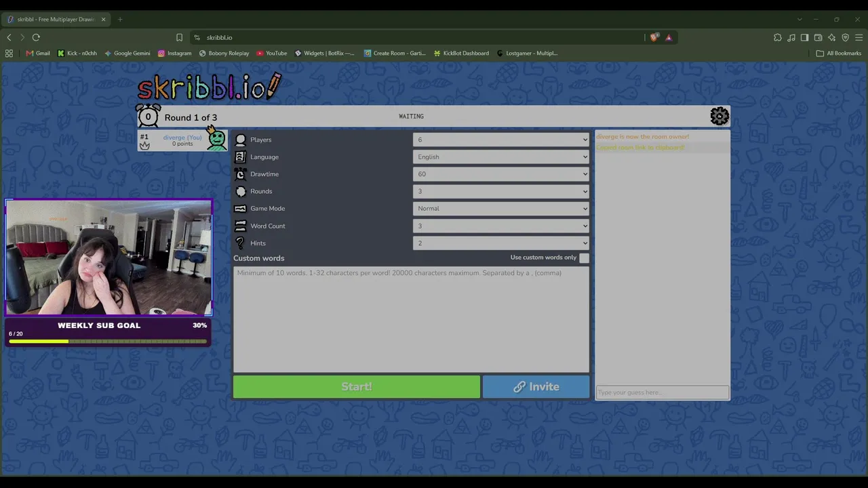
Task: Open the browser tab search dropdown
Action: [x=800, y=19]
